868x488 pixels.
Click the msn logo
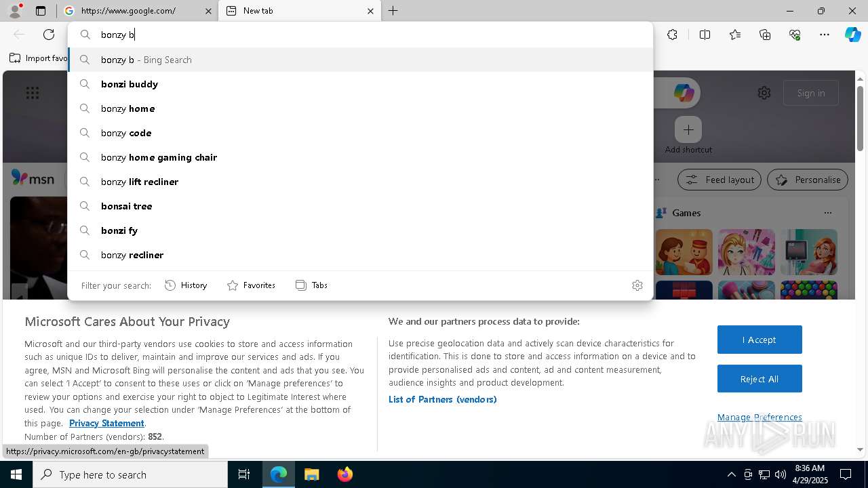[x=33, y=178]
